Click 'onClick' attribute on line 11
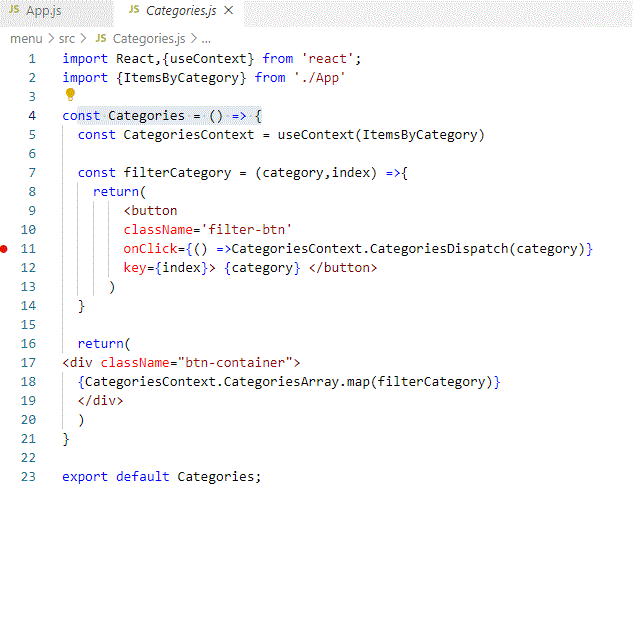Screen dimensions: 633x618 point(150,249)
